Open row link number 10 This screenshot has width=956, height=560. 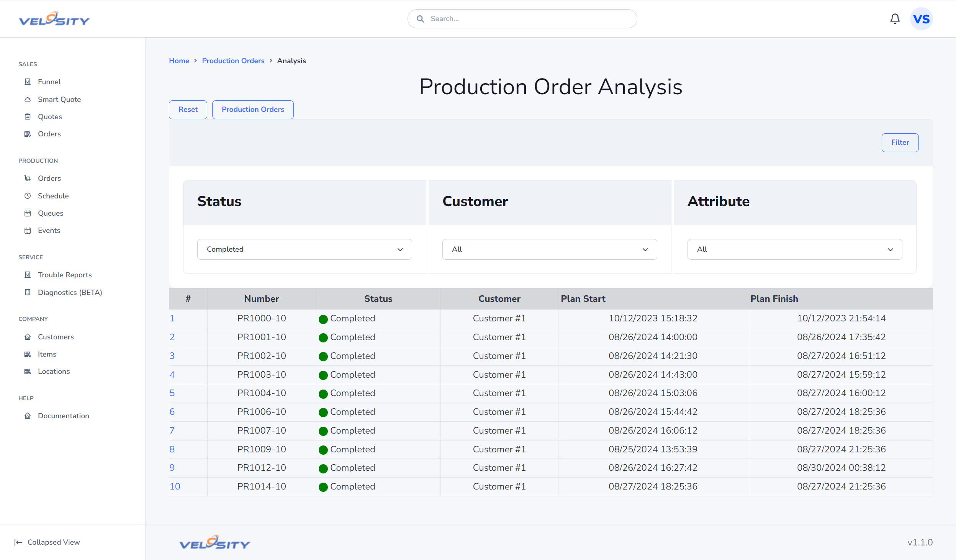175,486
